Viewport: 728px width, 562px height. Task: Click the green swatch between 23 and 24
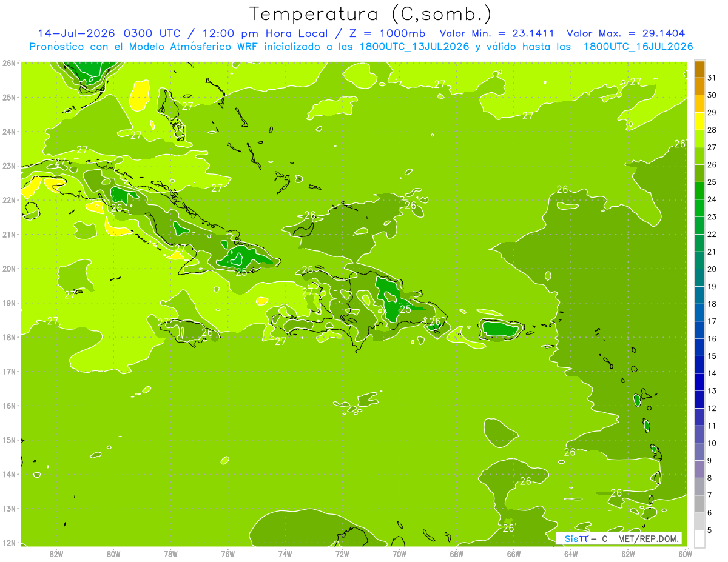click(x=699, y=208)
